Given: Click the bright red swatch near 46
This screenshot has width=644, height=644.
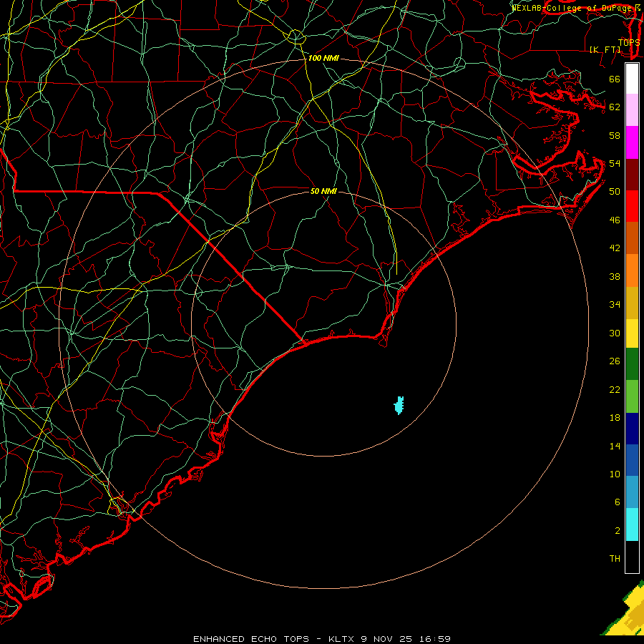Looking at the screenshot, I should click(x=632, y=206).
